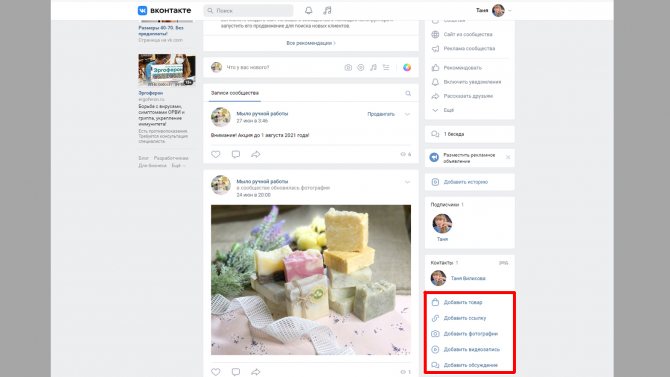Click Добавить историю link

[465, 182]
